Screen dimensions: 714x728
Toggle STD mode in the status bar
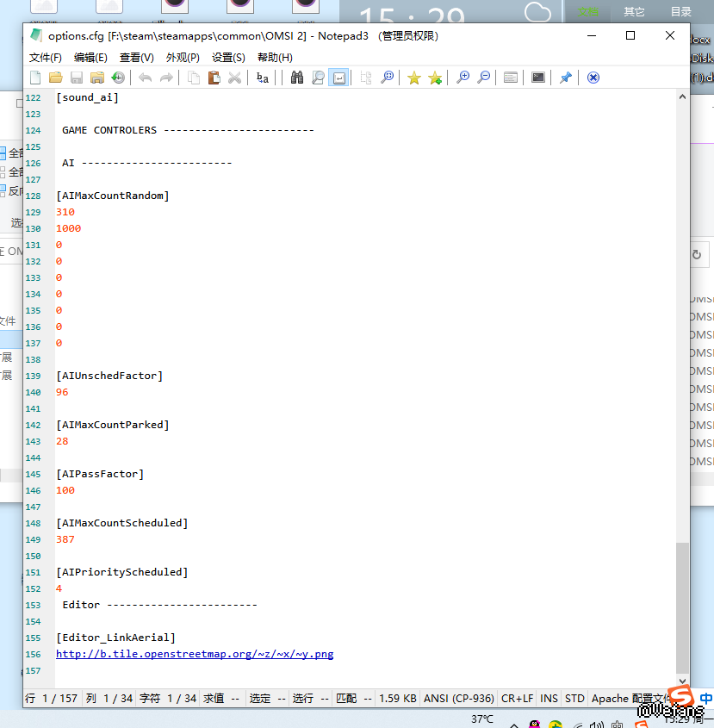click(574, 699)
